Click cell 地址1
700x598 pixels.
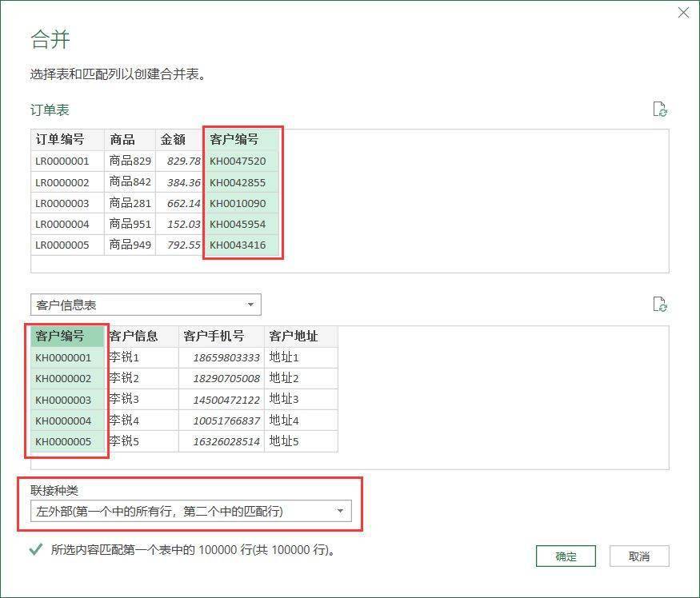coord(301,358)
